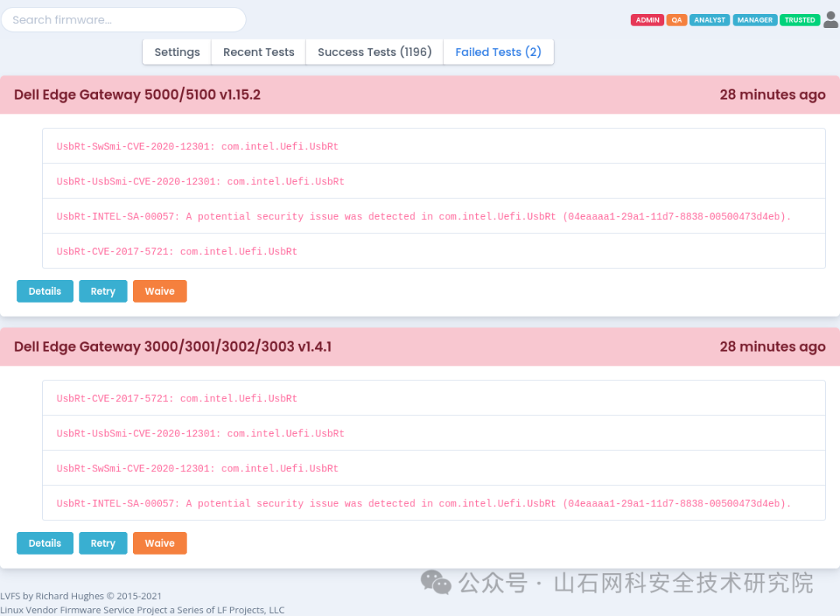Open Details for Edge Gateway 3000/3001/3002/3003
Image resolution: width=840 pixels, height=616 pixels.
click(45, 543)
